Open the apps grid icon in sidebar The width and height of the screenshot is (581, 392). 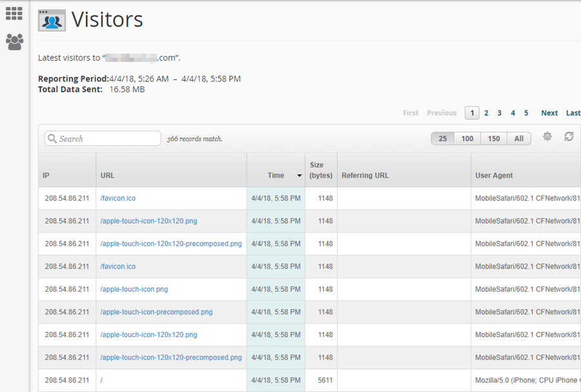coord(14,13)
